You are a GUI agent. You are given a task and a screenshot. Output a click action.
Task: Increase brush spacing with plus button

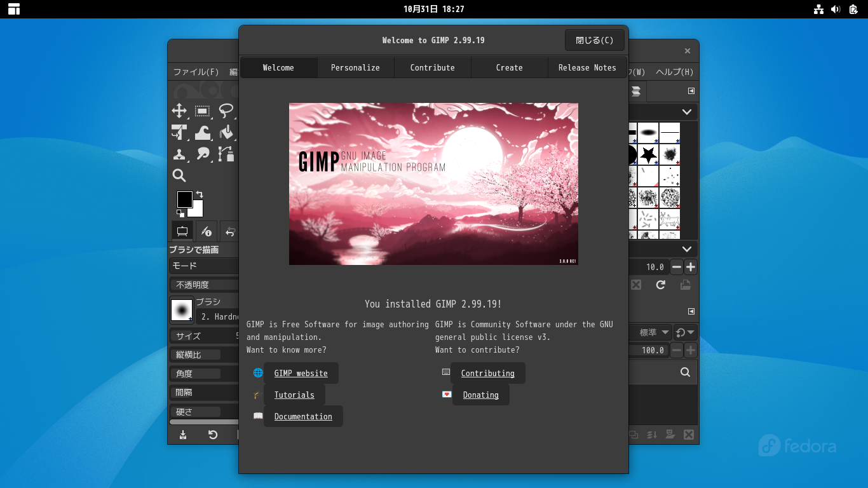click(x=691, y=267)
